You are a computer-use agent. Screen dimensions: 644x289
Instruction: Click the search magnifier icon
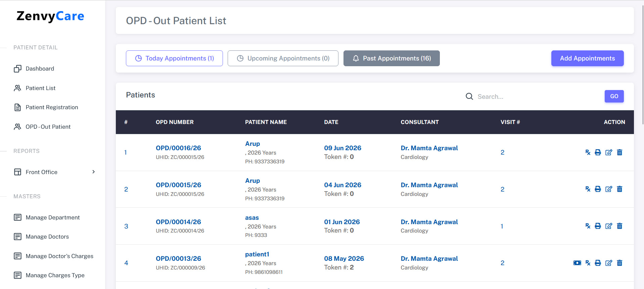coord(469,96)
